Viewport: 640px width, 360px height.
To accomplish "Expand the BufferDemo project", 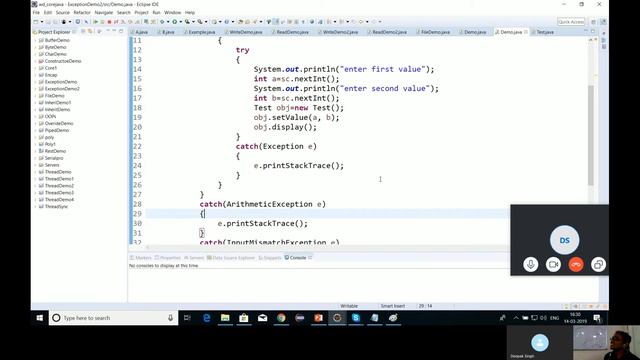I will pyautogui.click(x=35, y=40).
